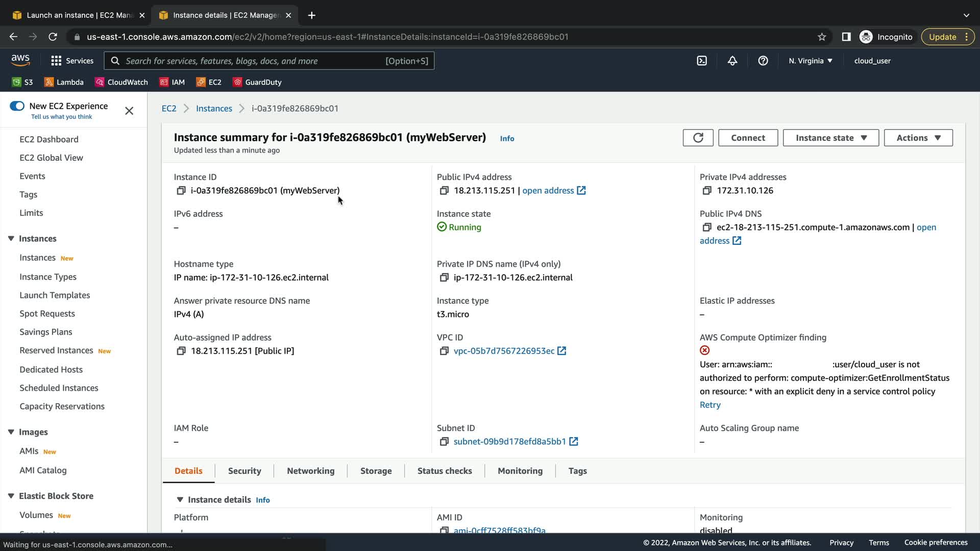Open the Instance state dropdown

point(830,138)
